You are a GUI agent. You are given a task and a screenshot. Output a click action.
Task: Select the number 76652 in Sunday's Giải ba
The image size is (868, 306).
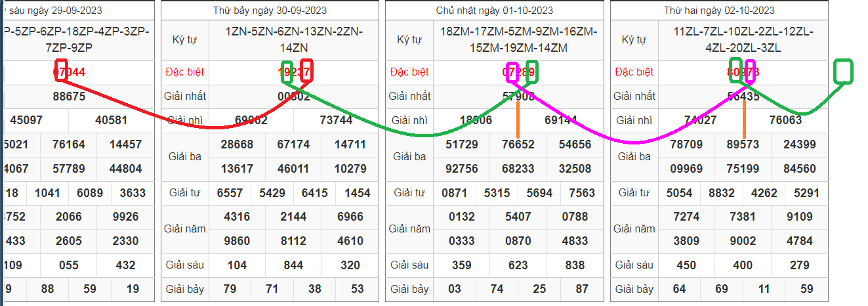point(518,144)
